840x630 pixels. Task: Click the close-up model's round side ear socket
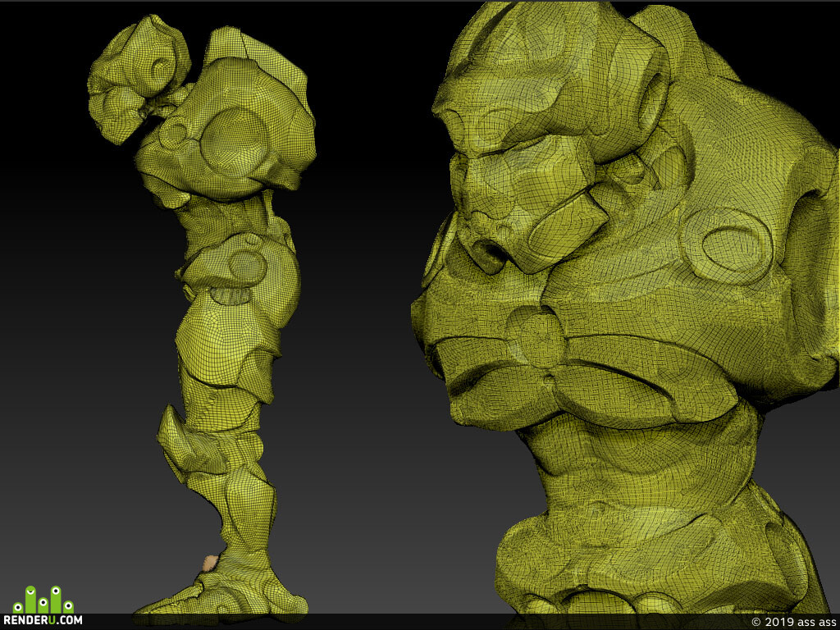651,101
